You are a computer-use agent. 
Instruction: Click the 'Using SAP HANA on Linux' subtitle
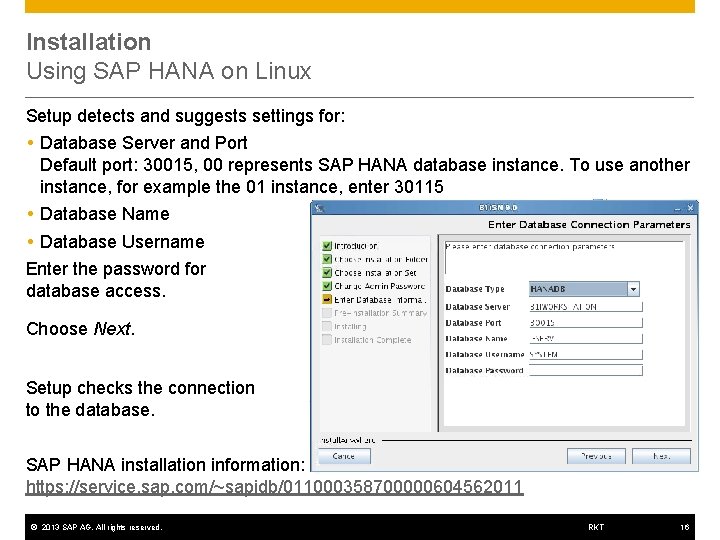[169, 71]
